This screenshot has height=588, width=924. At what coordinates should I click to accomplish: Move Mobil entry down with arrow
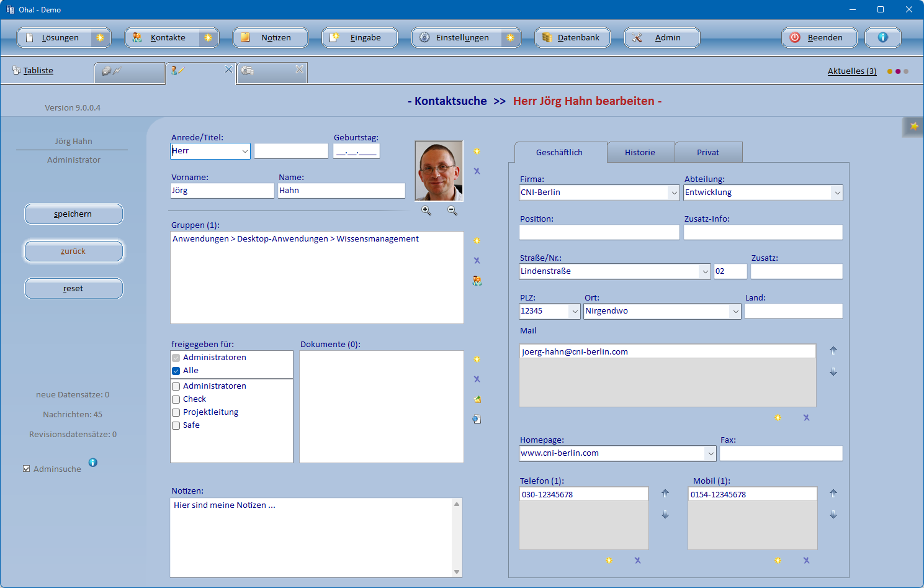(x=833, y=515)
